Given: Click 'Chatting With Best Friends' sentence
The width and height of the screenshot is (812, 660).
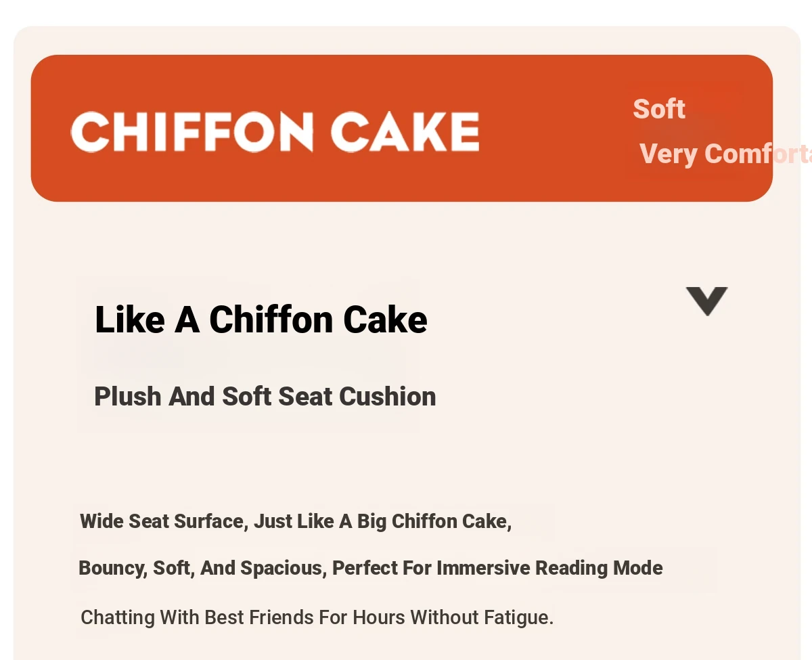Looking at the screenshot, I should pyautogui.click(x=317, y=617).
